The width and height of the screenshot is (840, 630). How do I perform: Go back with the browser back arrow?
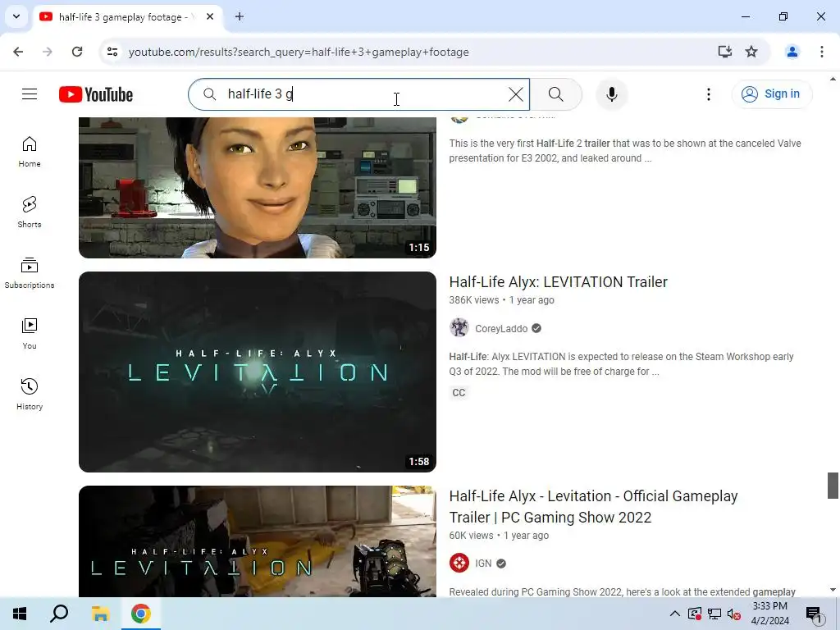point(18,52)
